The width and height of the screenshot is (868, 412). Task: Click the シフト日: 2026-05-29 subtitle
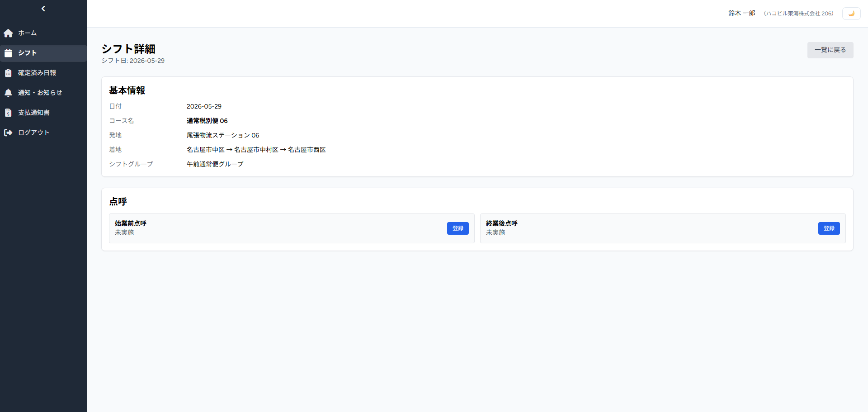(x=133, y=61)
